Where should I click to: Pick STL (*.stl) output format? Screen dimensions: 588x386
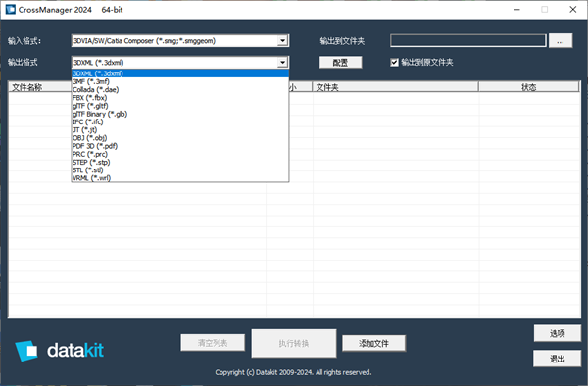[x=180, y=170]
